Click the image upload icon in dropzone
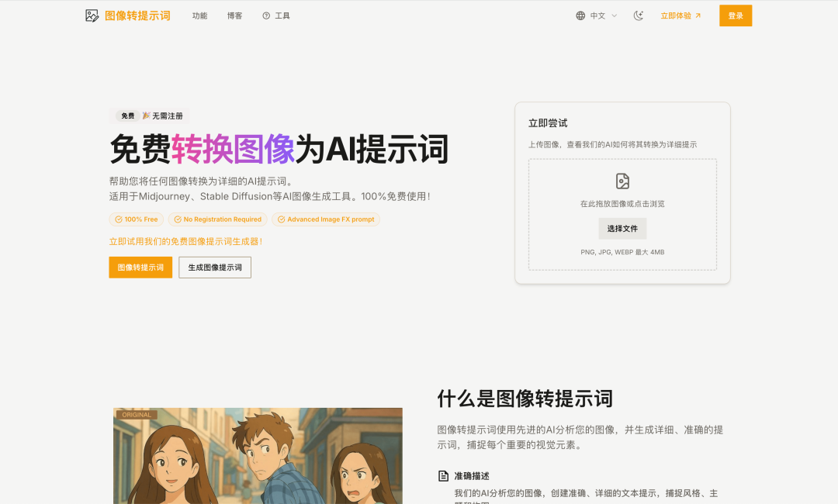This screenshot has width=838, height=504. (622, 181)
